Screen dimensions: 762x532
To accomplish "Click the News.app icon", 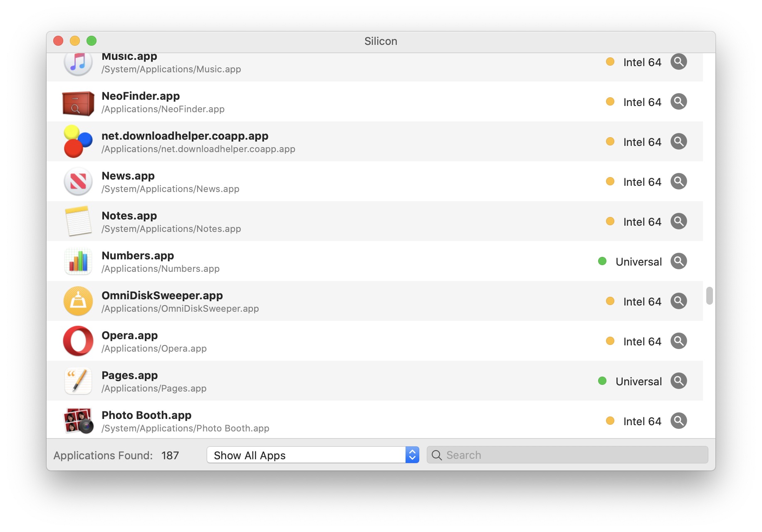I will pos(78,182).
